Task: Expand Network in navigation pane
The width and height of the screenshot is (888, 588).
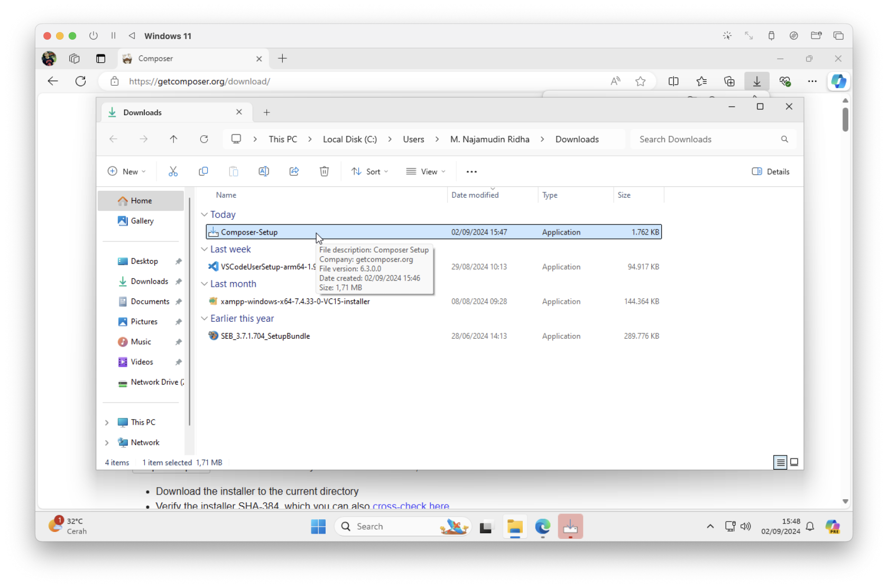Action: (107, 443)
